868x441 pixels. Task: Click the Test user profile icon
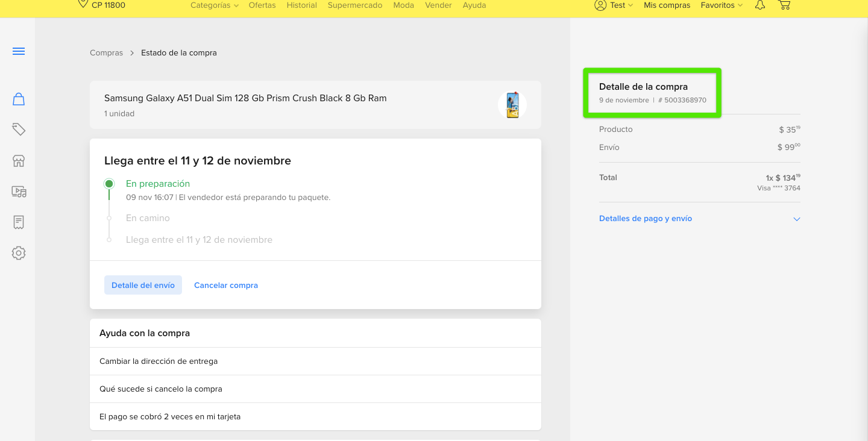tap(600, 5)
